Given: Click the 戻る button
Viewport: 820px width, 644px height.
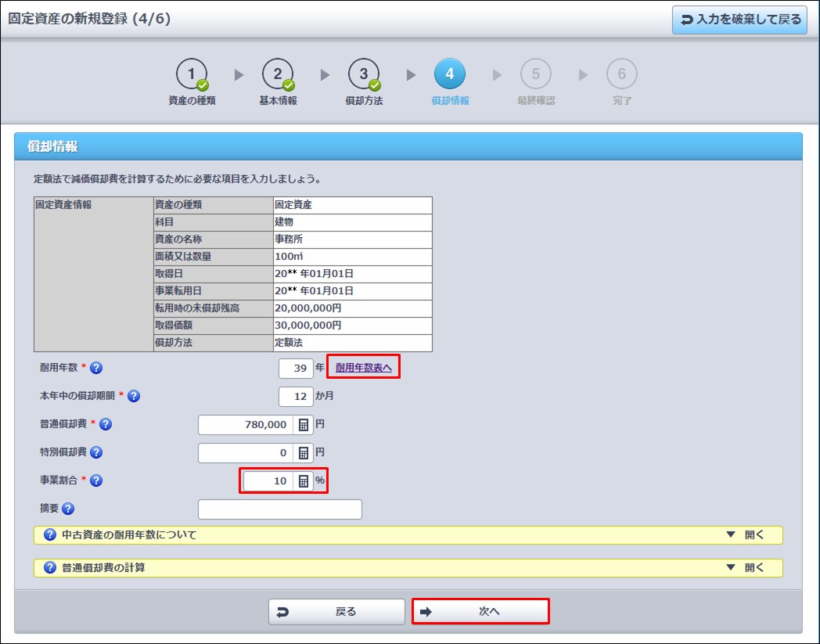Looking at the screenshot, I should click(336, 612).
